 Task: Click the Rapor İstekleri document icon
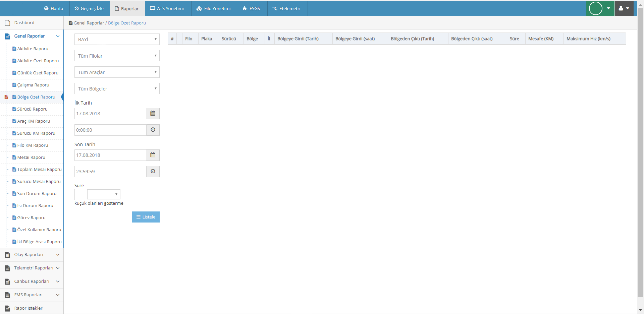point(7,308)
